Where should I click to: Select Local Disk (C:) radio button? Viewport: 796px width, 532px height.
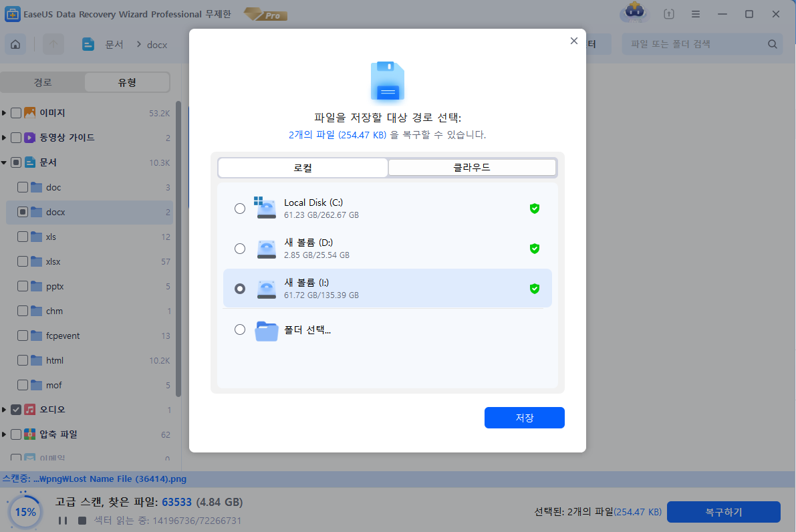point(240,209)
